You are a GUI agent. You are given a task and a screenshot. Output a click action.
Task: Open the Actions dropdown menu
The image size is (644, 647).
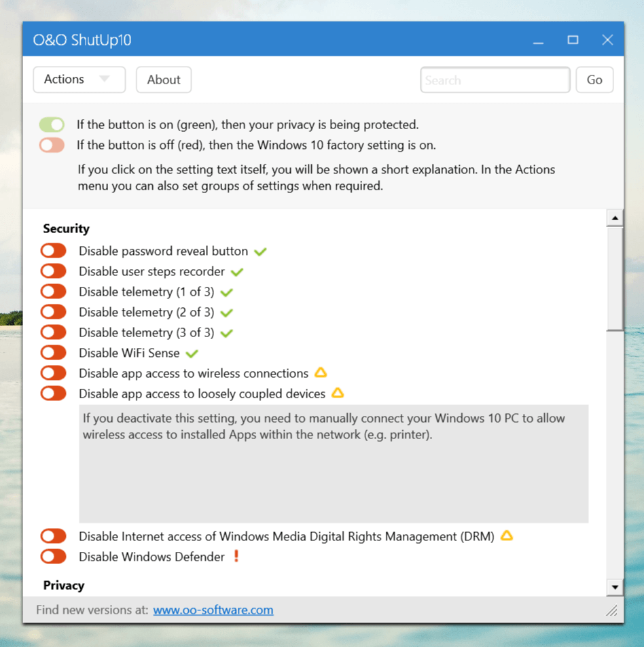tap(79, 80)
